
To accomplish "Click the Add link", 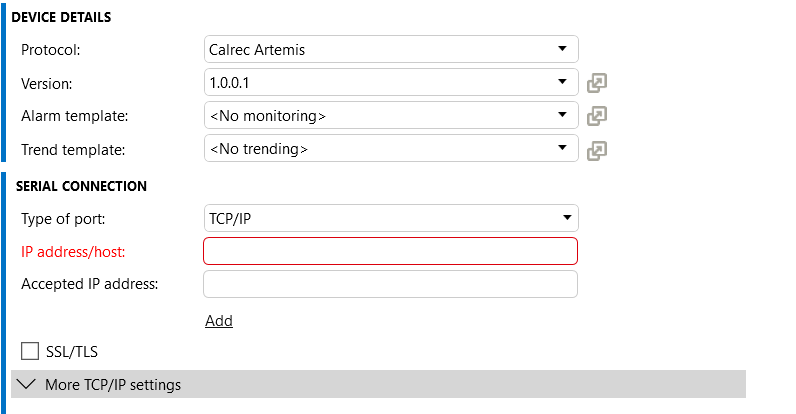I will point(219,321).
